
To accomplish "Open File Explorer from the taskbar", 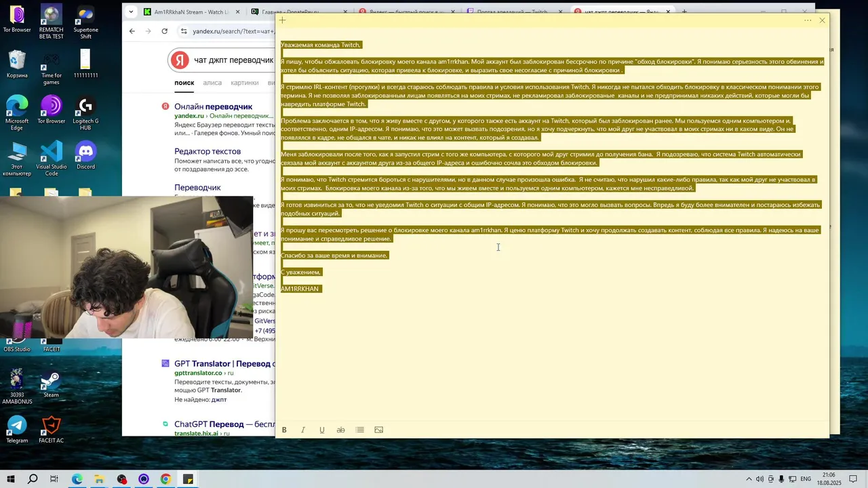I will [x=99, y=479].
